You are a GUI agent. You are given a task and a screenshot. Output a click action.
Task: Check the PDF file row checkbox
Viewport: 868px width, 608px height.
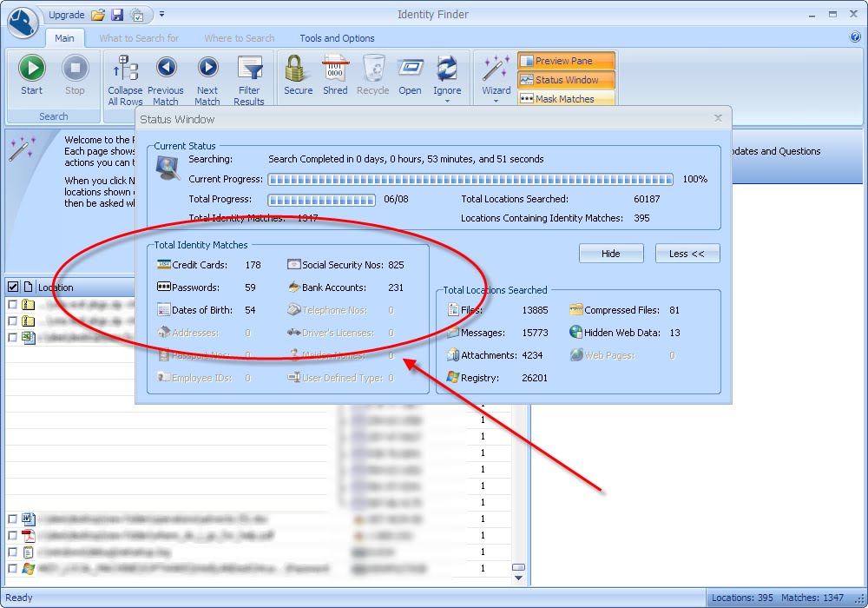click(12, 535)
